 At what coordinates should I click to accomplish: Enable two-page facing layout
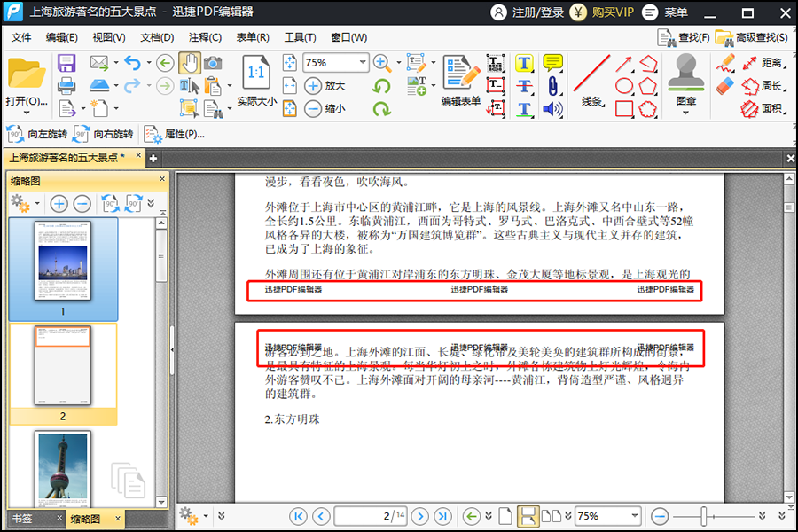(552, 516)
